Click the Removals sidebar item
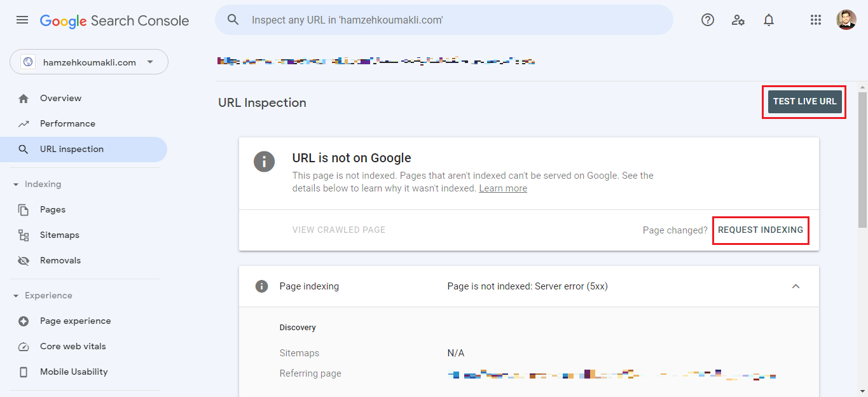 (60, 260)
